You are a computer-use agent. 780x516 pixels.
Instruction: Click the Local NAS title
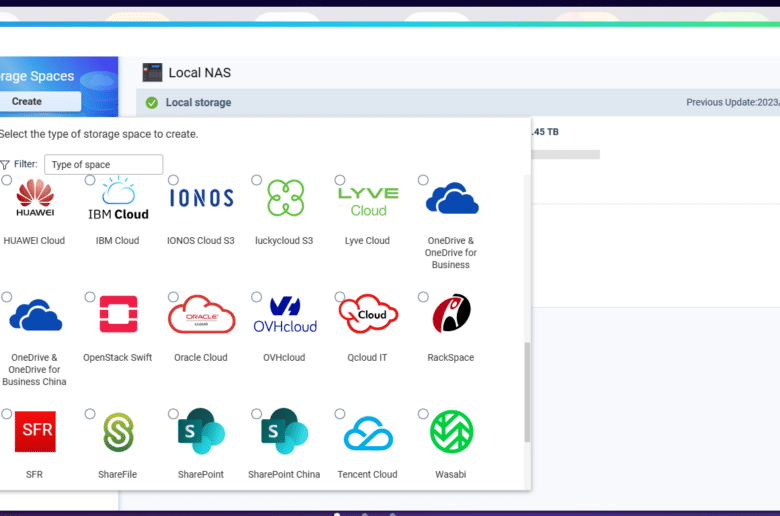coord(199,73)
